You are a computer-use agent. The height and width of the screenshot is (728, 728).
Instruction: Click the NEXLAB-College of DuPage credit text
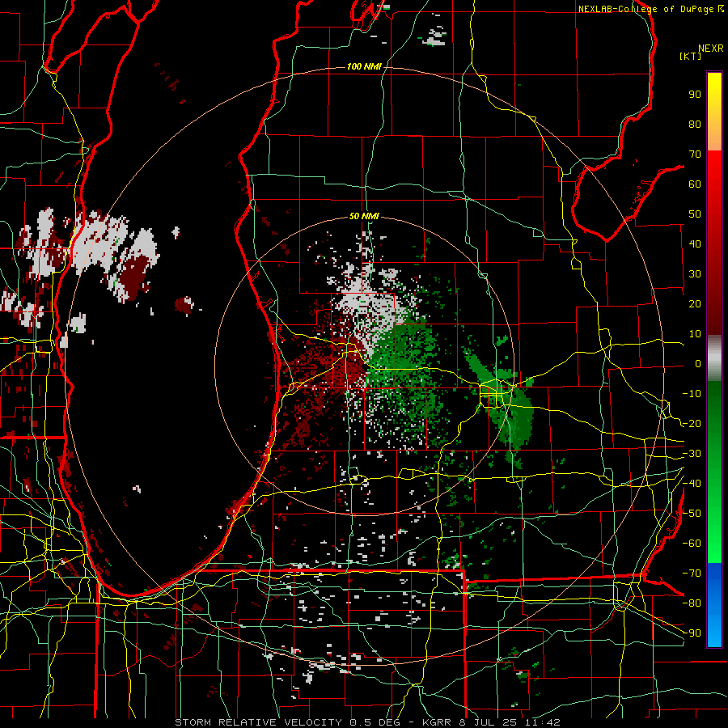tap(645, 9)
